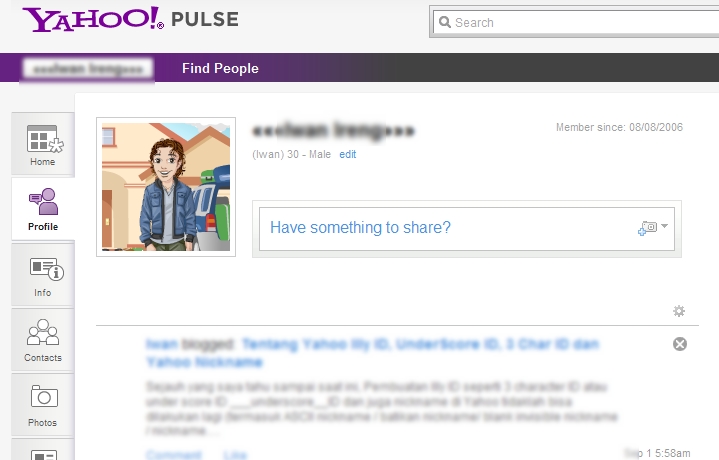719x460 pixels.
Task: Open the blurred blog post title link
Action: pyautogui.click(x=372, y=353)
